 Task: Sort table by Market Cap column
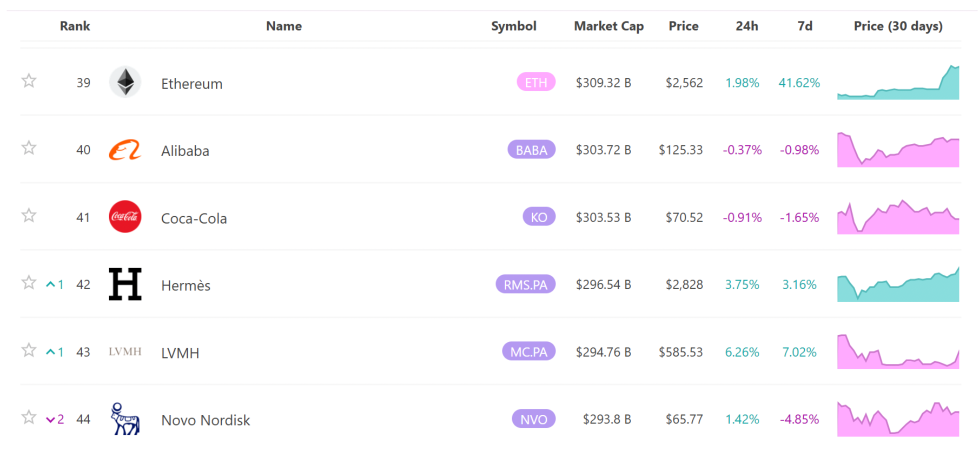pyautogui.click(x=608, y=26)
